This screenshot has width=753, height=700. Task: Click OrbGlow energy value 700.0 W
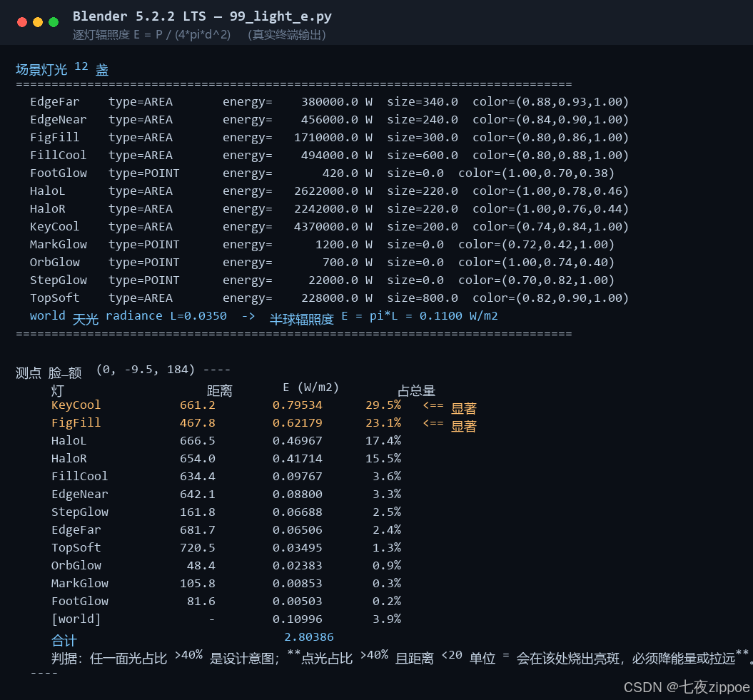pos(347,262)
